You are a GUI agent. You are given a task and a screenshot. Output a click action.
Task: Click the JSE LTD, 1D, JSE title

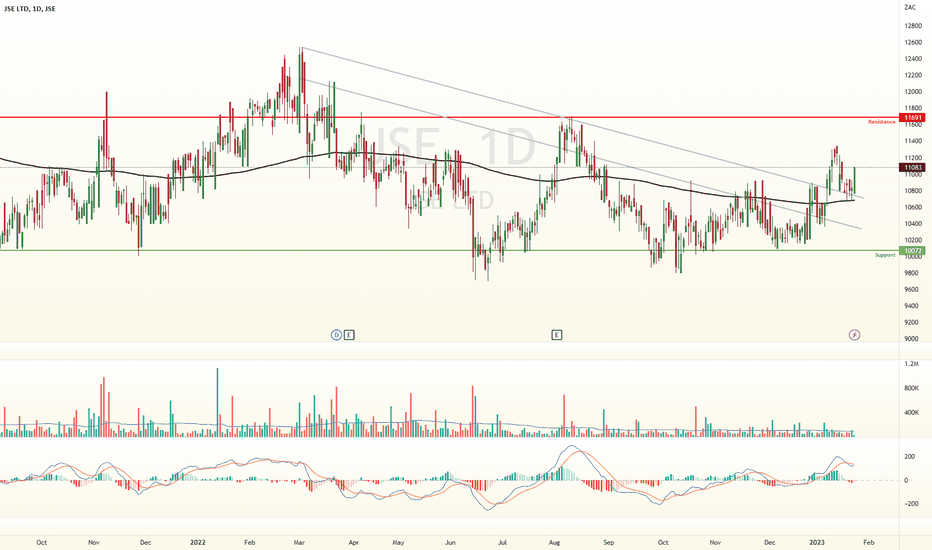coord(30,9)
